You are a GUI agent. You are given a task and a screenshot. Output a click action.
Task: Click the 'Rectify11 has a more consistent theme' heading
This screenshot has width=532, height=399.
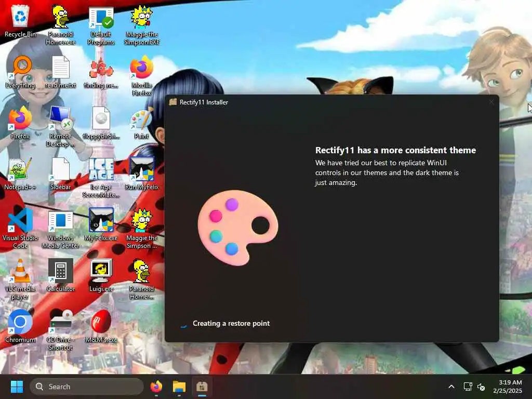tap(395, 150)
